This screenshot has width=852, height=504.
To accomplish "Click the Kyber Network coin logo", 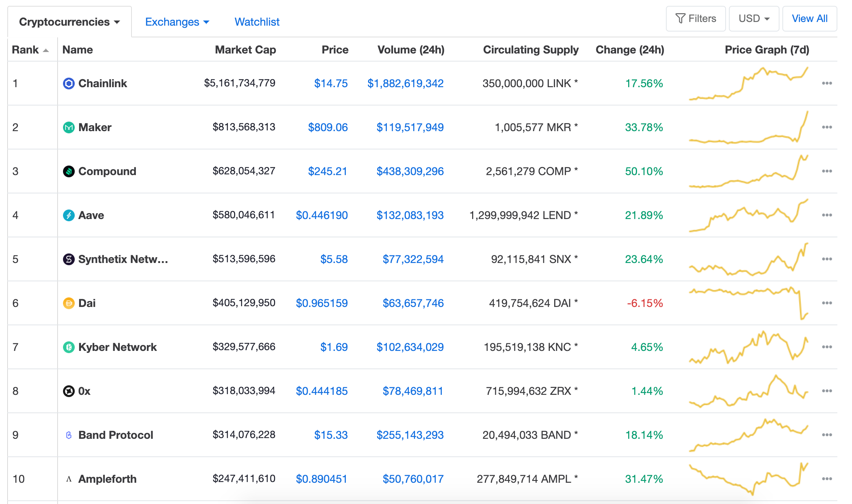I will pos(68,347).
